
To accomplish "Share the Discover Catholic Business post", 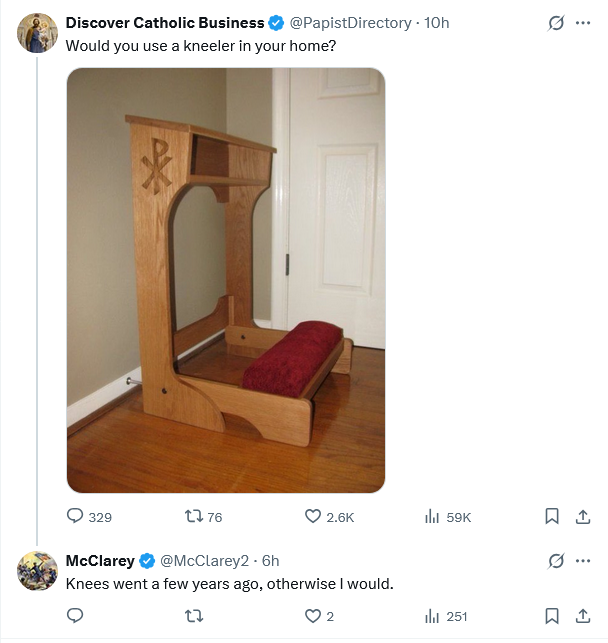I will (x=583, y=516).
